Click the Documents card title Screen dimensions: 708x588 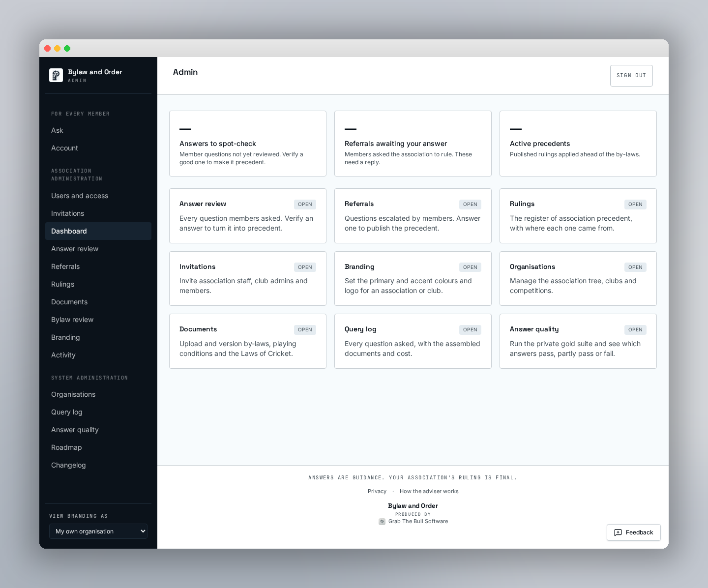[x=198, y=329]
